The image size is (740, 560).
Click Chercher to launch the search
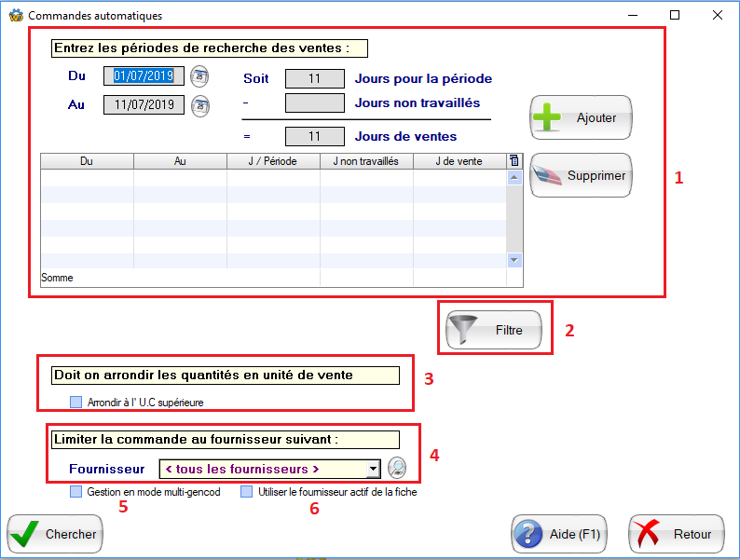55,534
